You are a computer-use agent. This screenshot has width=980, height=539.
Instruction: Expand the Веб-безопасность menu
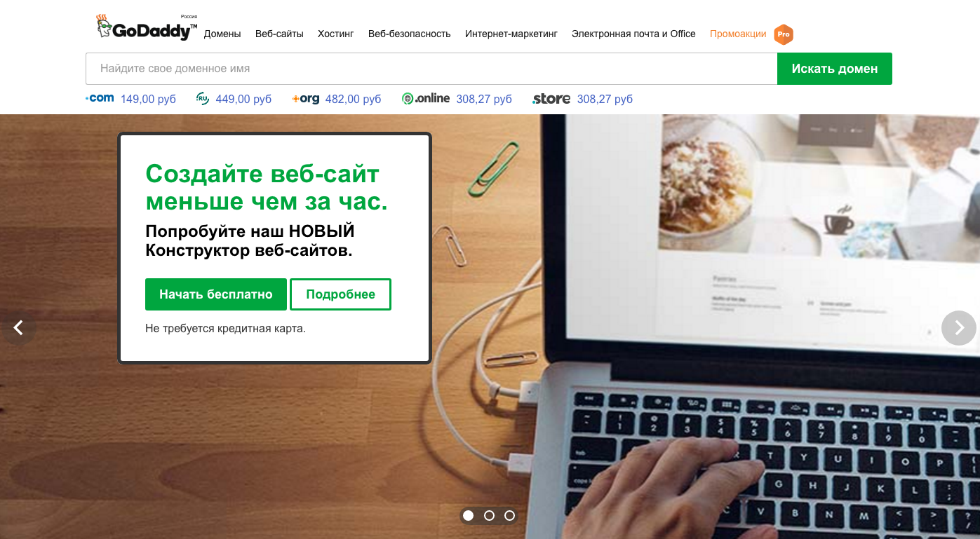click(409, 34)
